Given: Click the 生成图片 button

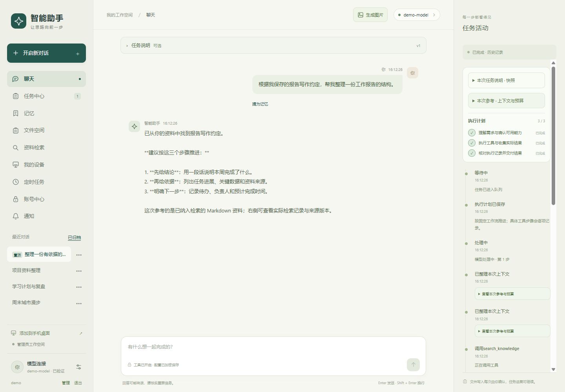Looking at the screenshot, I should pos(370,15).
